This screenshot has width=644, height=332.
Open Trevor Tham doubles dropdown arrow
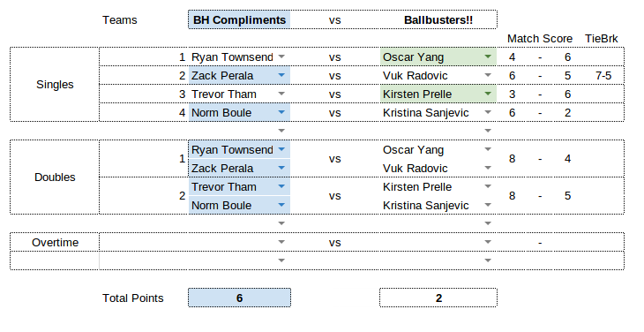click(281, 186)
